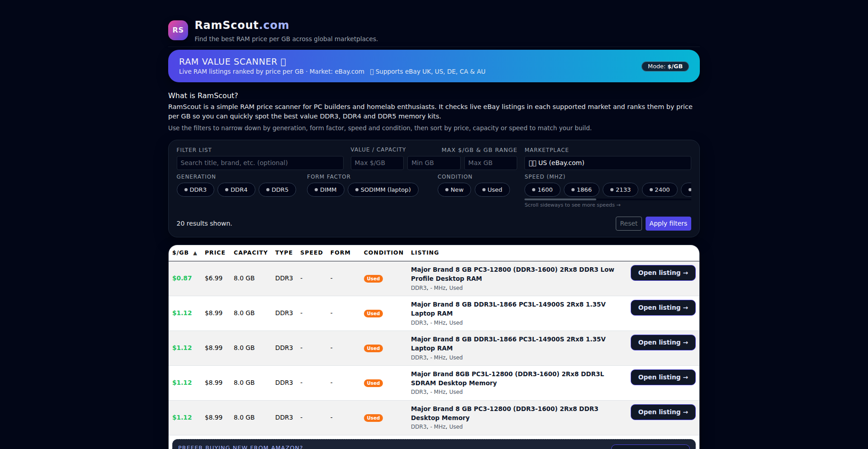Open listing for the Low Profile Desktop RAM
The image size is (868, 449).
tap(663, 273)
